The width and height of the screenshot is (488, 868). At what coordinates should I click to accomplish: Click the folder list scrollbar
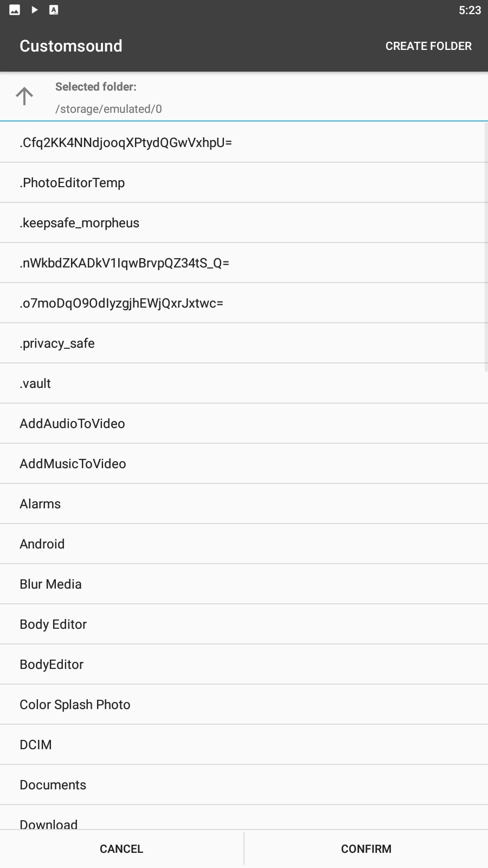click(486, 247)
